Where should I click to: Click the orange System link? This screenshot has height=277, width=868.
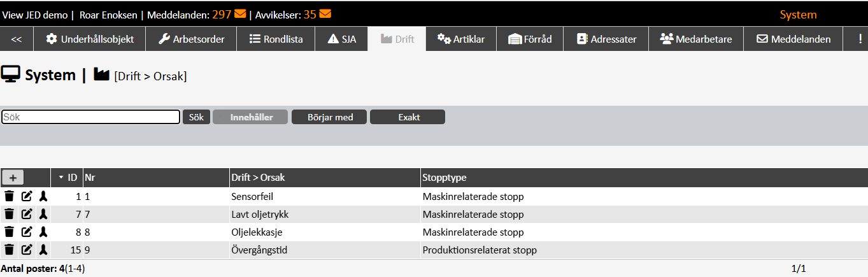(x=798, y=15)
